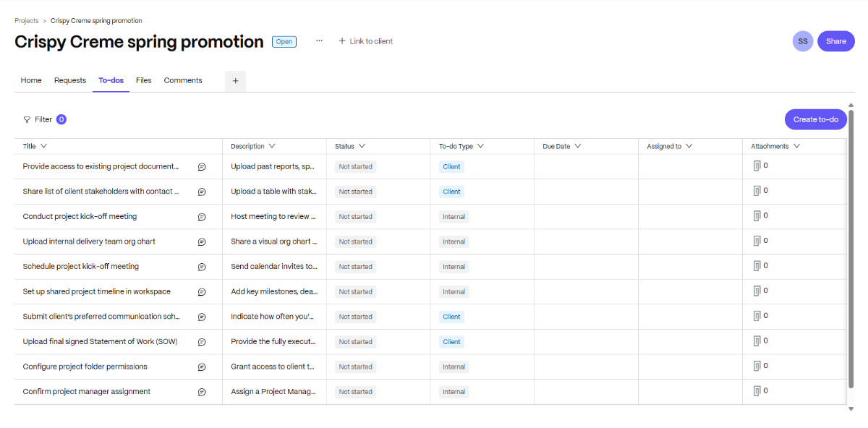Open comments on 'Set up shared project timeline in workspace'
Screen dimensions: 868x428
202,291
